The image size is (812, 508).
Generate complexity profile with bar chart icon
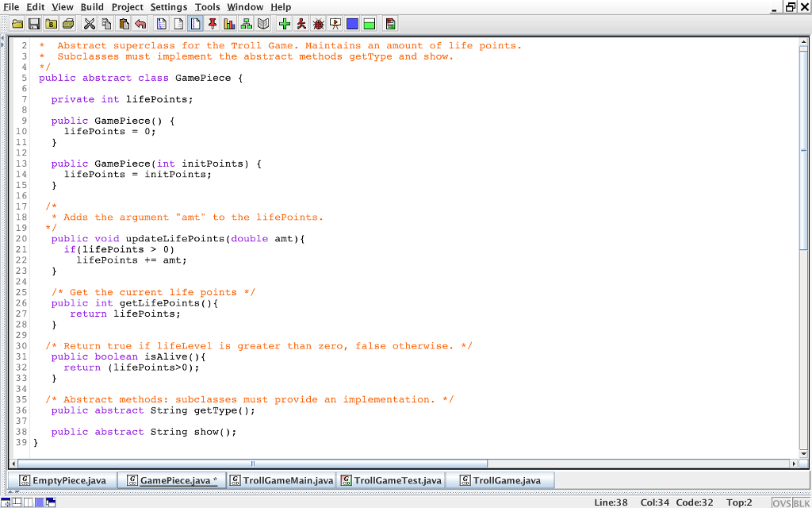coord(229,23)
